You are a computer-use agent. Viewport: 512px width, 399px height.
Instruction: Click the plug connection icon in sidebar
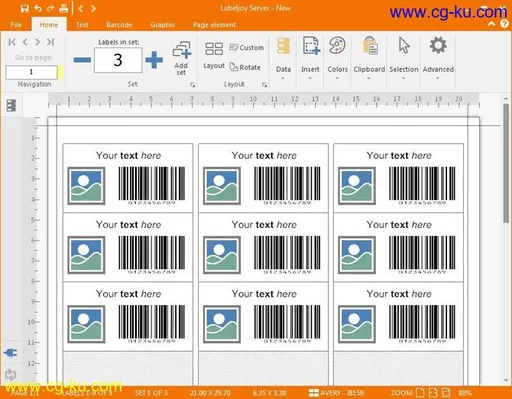(10, 353)
